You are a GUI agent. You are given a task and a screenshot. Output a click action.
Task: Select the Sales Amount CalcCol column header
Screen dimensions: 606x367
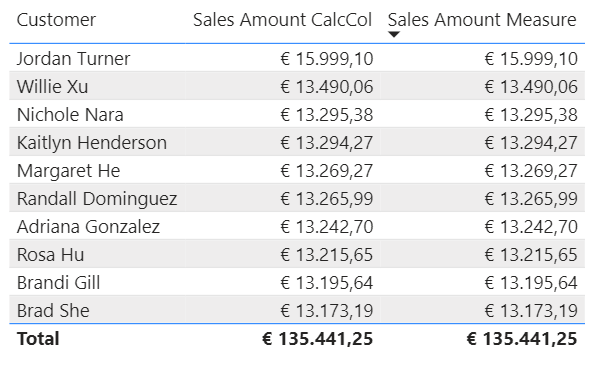pos(283,20)
